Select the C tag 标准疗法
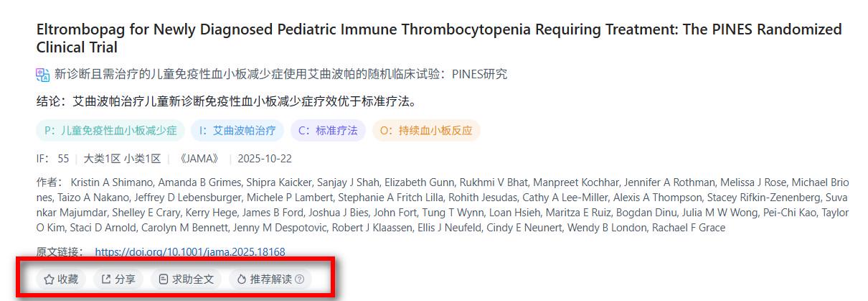868x301 pixels. coord(328,131)
